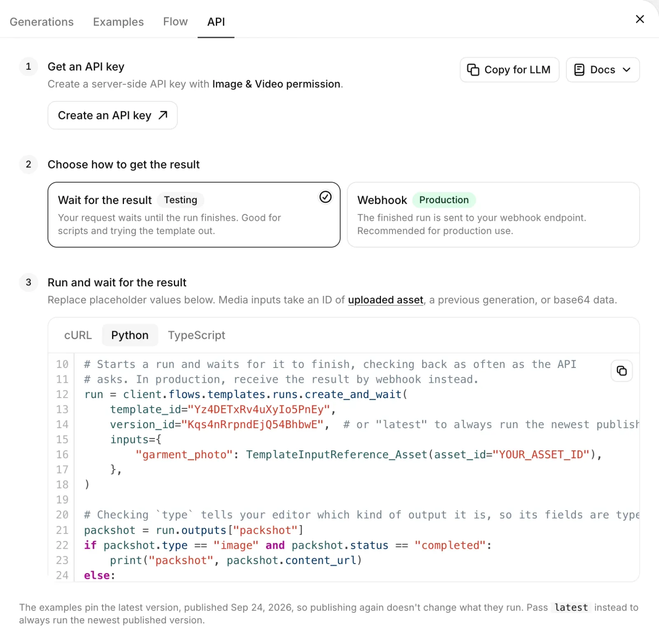Click the packshot.content_url expression in the code

pyautogui.click(x=292, y=560)
